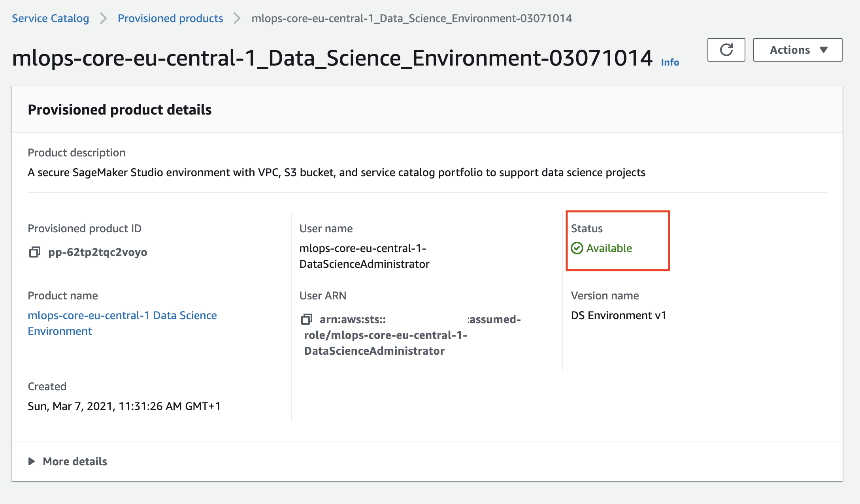
Task: Click the DS Environment v1 version name
Action: pyautogui.click(x=619, y=315)
